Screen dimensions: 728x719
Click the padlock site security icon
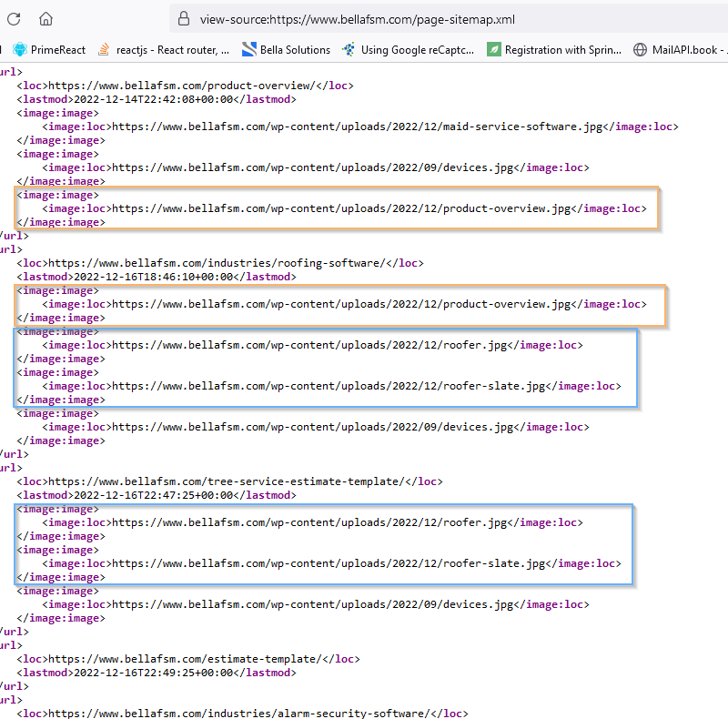tap(184, 18)
